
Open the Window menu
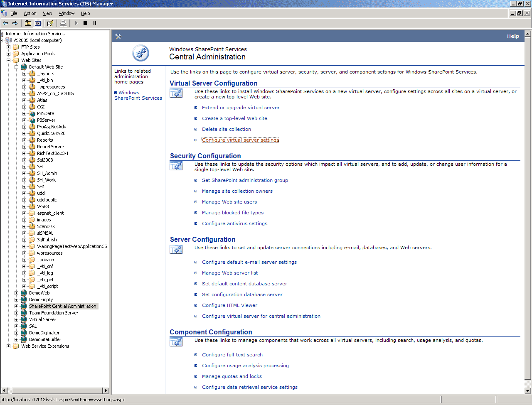(66, 13)
